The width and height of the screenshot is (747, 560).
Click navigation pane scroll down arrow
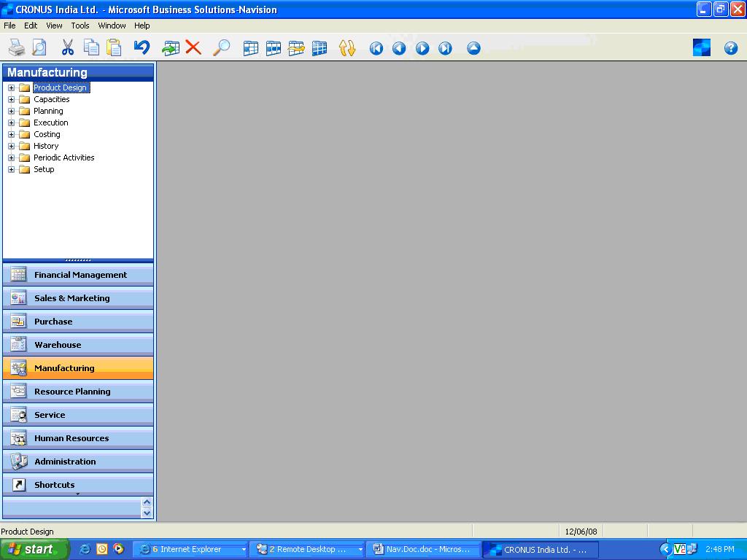(147, 513)
